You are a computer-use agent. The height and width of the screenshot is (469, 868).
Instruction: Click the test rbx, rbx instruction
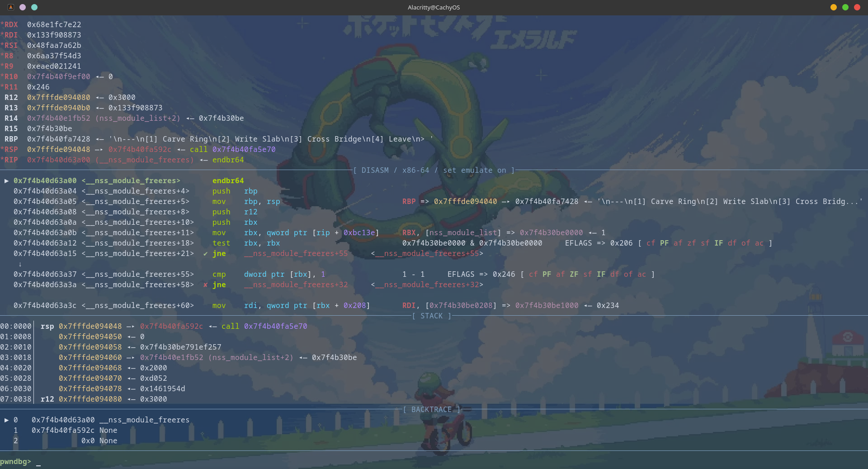pyautogui.click(x=246, y=243)
